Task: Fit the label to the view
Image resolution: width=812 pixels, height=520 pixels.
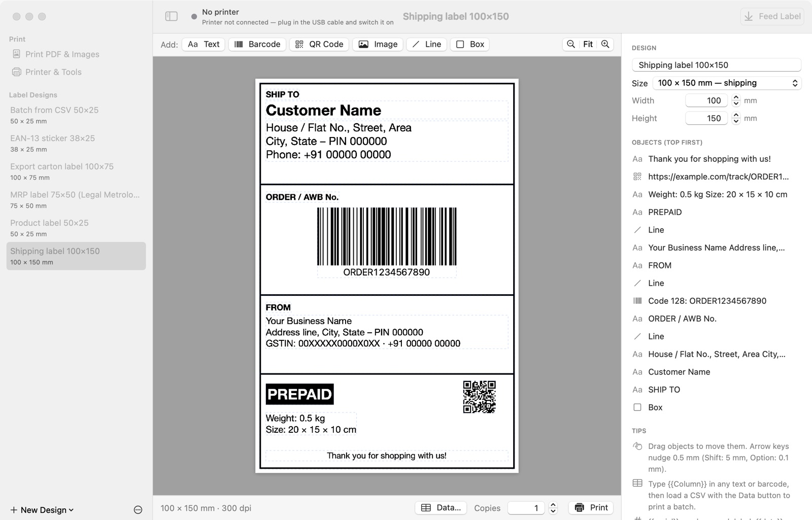Action: click(x=588, y=44)
